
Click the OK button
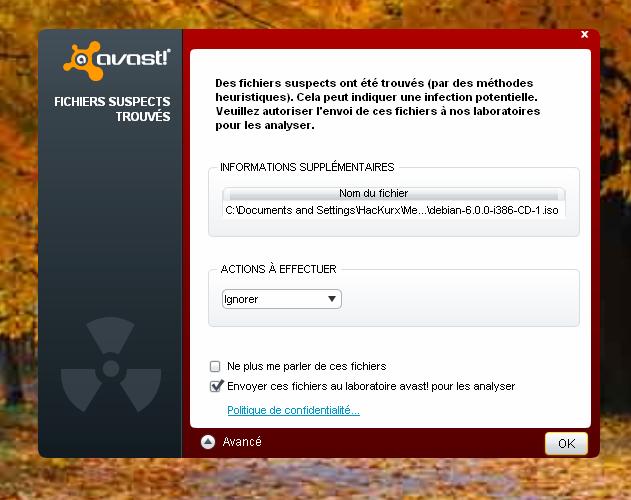[566, 444]
